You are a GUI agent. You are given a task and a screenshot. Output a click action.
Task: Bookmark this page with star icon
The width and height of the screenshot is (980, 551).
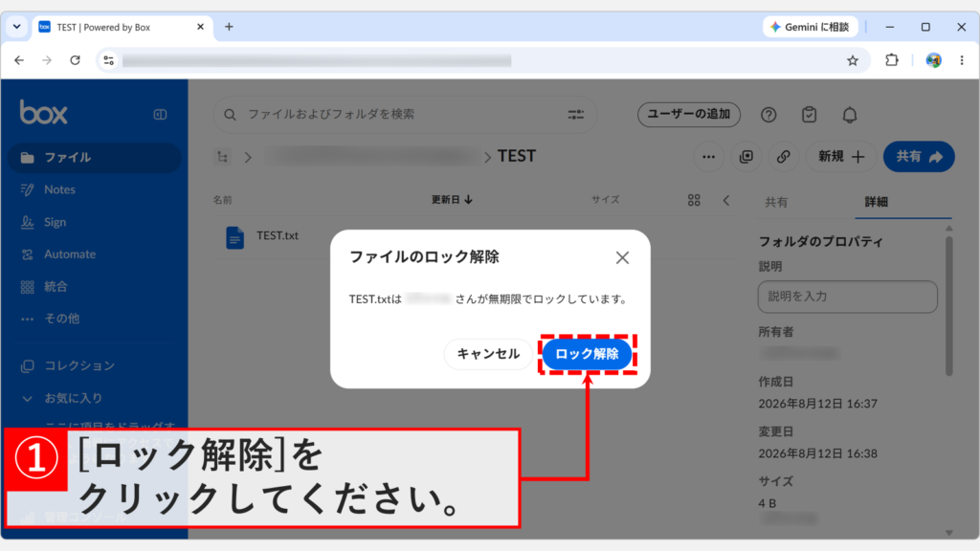pos(853,60)
